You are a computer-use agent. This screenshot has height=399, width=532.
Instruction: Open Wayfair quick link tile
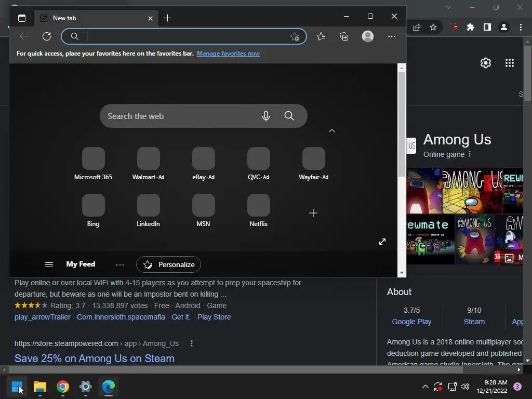(x=313, y=164)
